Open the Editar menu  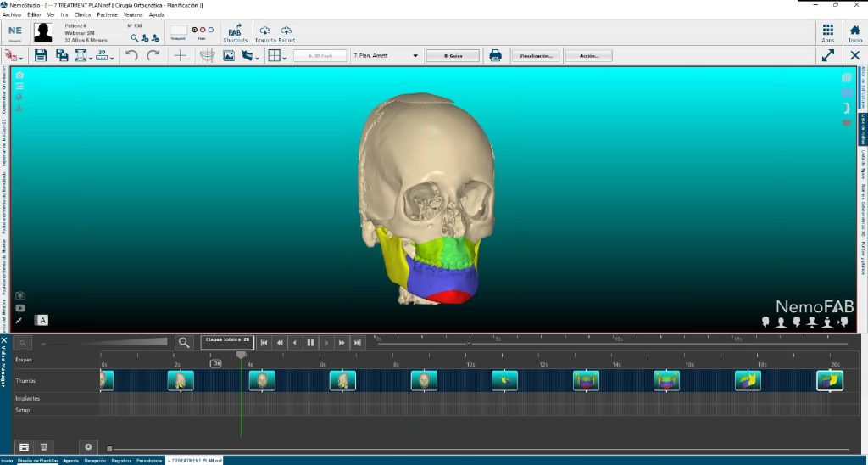(34, 15)
